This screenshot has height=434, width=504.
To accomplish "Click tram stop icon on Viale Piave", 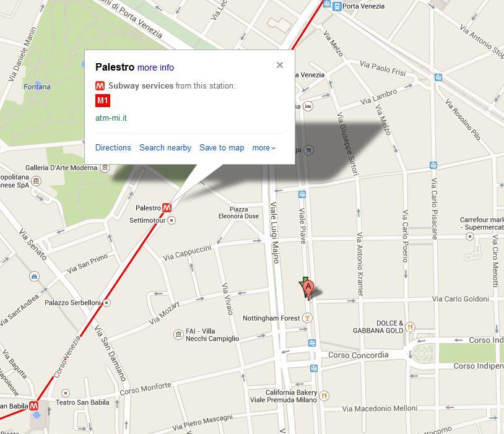I will click(x=302, y=194).
